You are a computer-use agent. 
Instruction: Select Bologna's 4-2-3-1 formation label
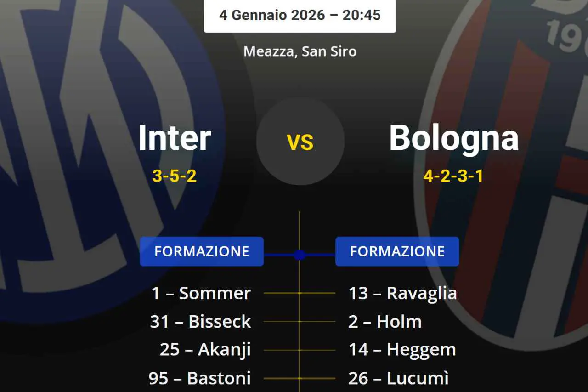coord(453,176)
